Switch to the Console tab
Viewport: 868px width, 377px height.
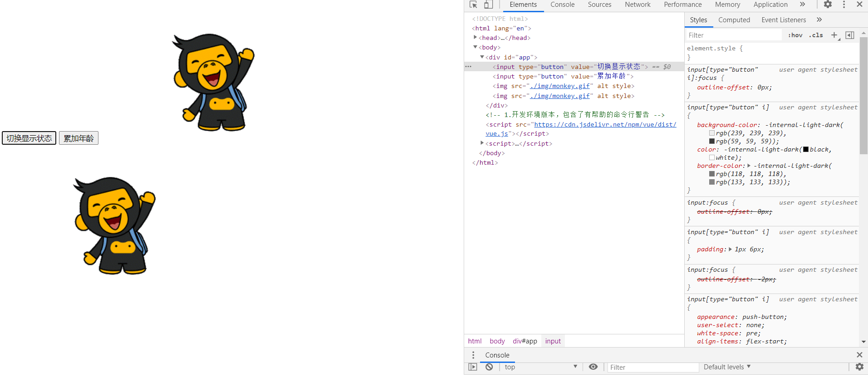[563, 5]
